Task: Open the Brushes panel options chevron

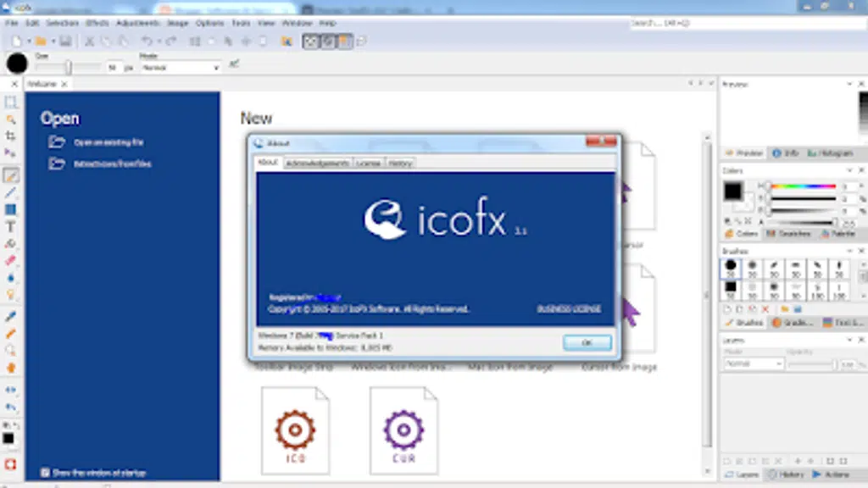Action: pos(849,251)
